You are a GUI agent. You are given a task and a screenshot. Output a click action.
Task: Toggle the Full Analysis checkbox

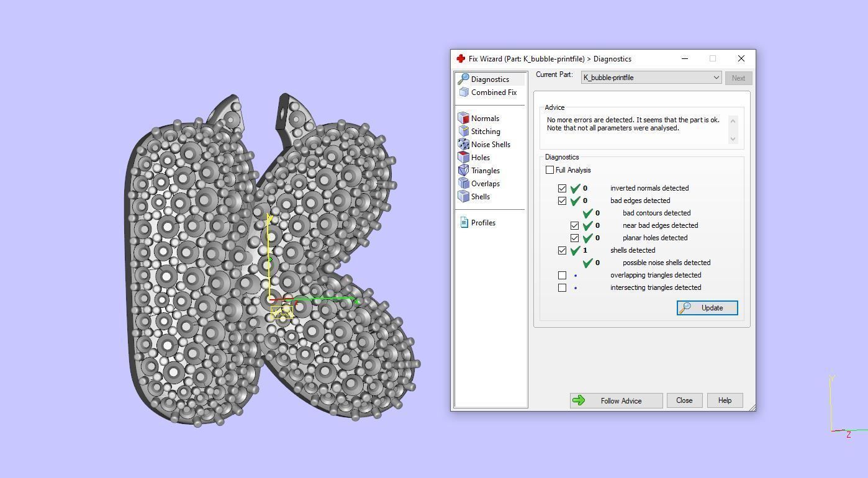click(x=549, y=169)
